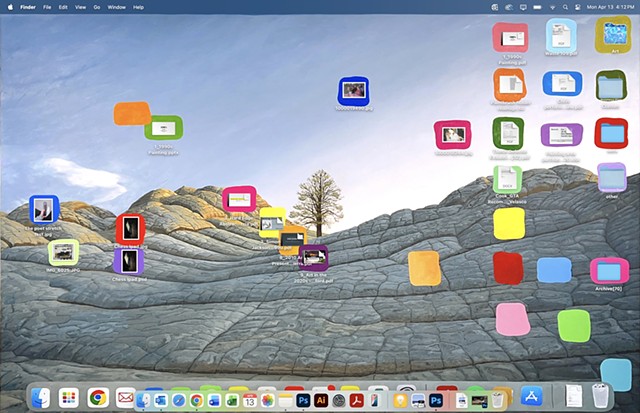Open the Preview app icon in the dock
Viewport: 640px width, 413px height.
pyautogui.click(x=418, y=401)
